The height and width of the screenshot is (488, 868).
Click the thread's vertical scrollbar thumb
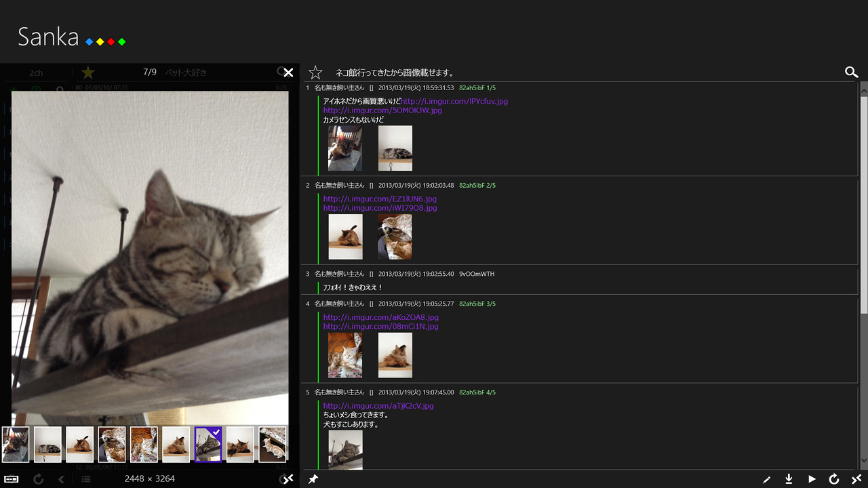pos(864,205)
